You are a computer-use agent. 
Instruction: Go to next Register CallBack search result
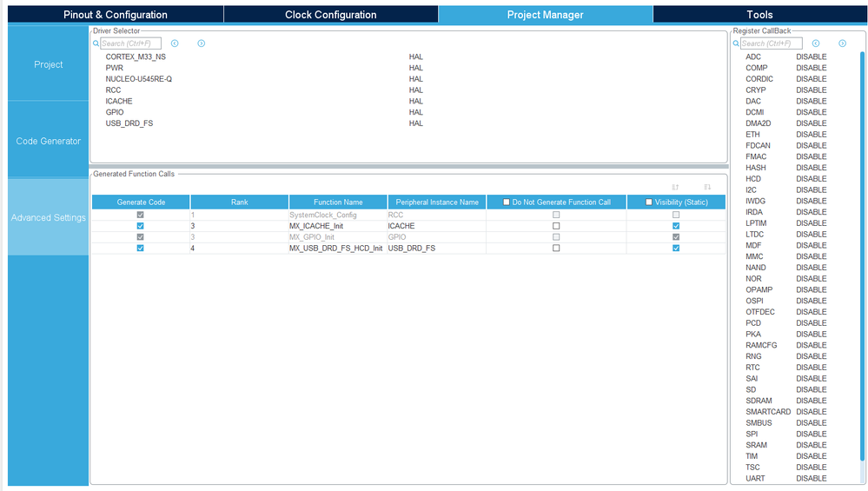point(842,43)
